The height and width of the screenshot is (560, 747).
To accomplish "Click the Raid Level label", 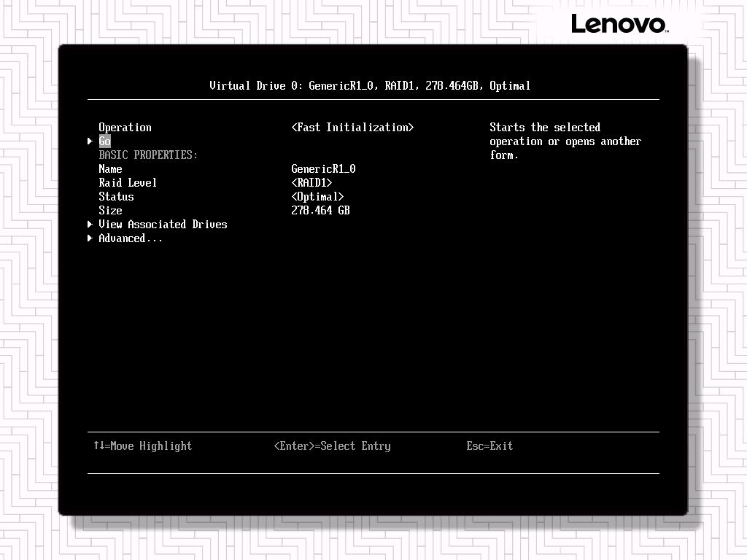I will (128, 183).
